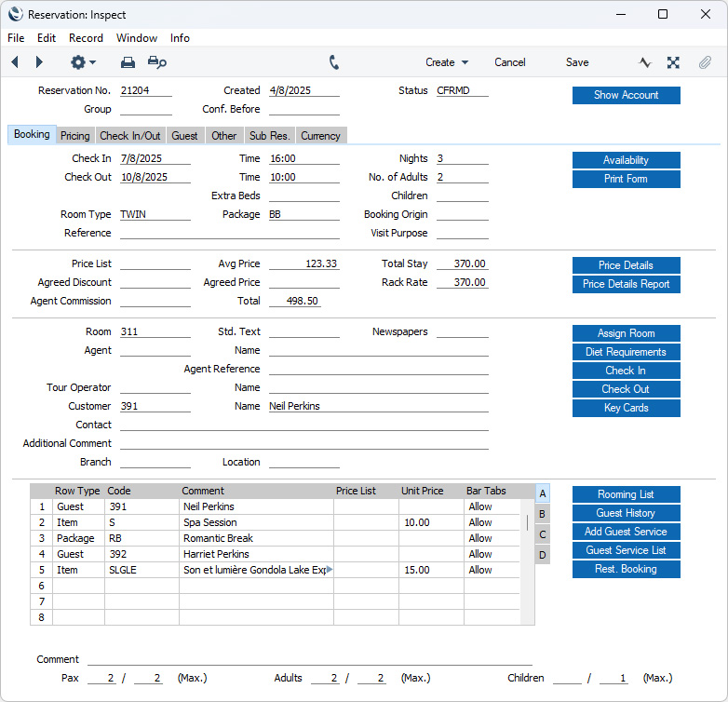
Task: Click the Show Account button
Action: pos(626,95)
